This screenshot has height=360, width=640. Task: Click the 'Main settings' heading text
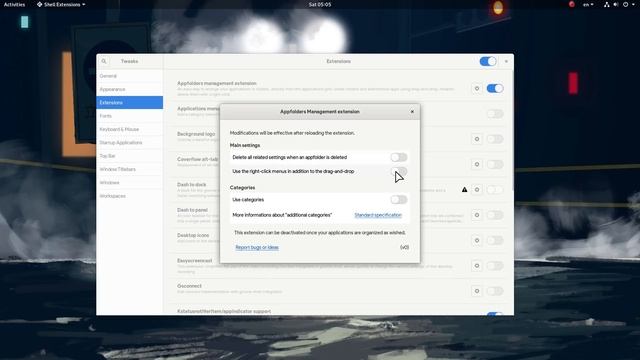coord(245,145)
